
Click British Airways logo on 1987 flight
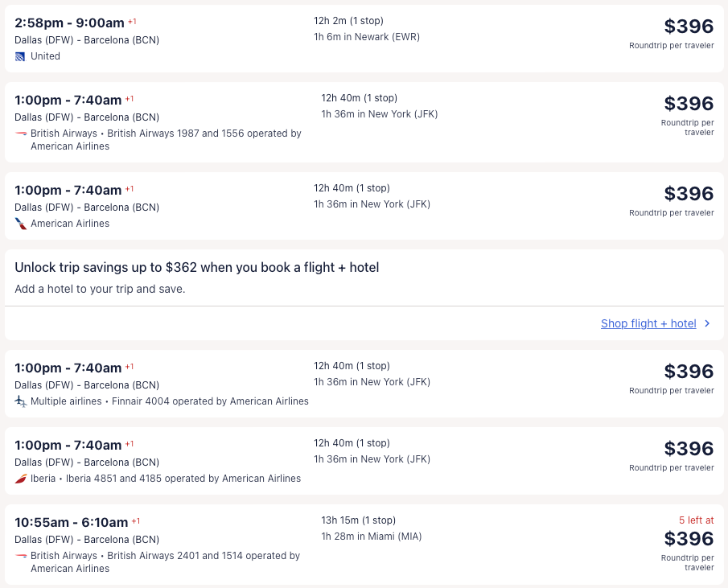[x=21, y=134]
